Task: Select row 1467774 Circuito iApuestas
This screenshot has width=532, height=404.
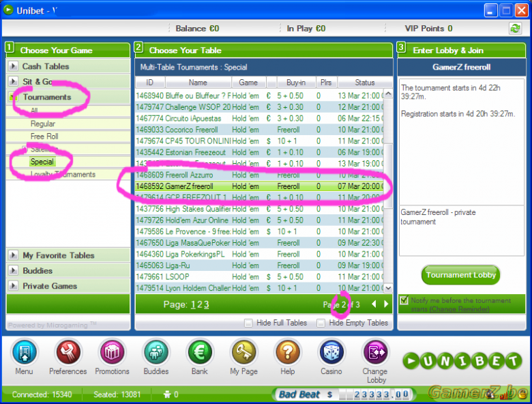Action: [260, 119]
